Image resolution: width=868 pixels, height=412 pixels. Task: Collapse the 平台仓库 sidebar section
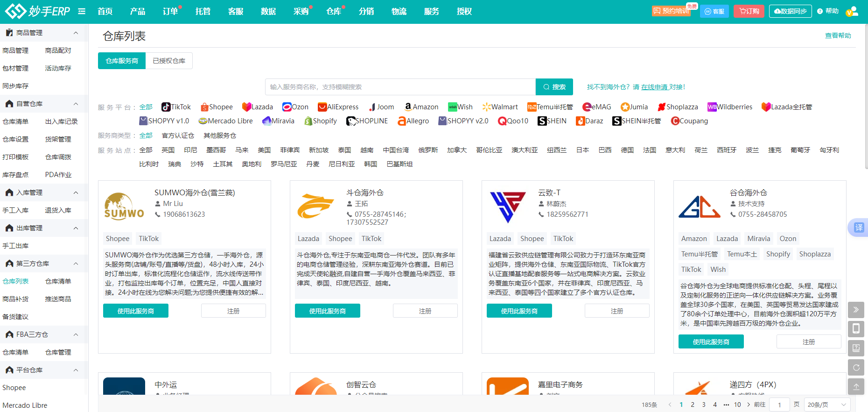point(76,370)
